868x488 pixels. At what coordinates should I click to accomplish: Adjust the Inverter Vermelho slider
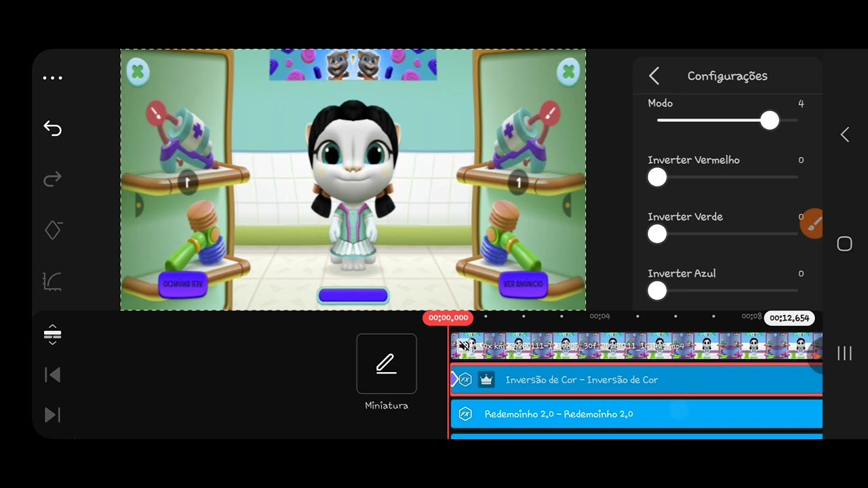[727, 178]
